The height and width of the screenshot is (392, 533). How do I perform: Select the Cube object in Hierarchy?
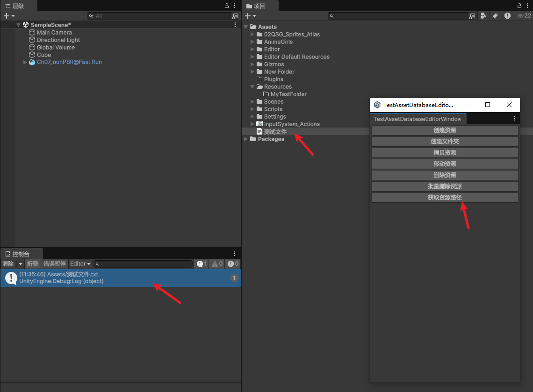[44, 55]
